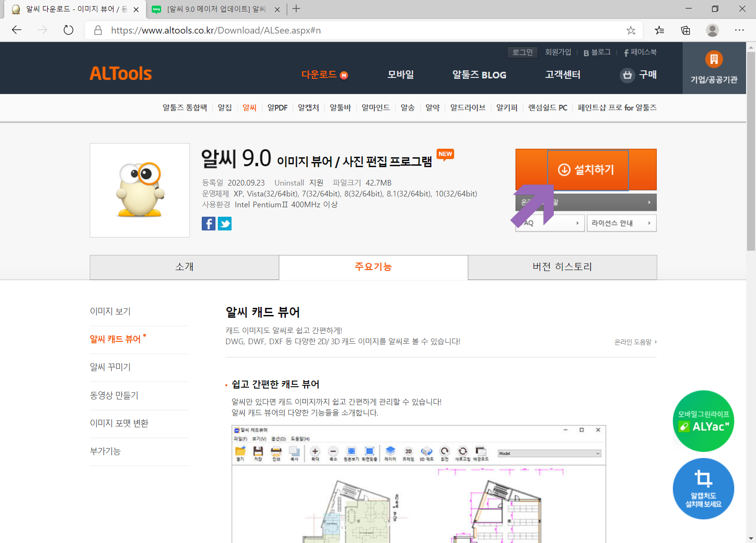Select 페인트샵 프로 for 알툴즈

click(617, 108)
